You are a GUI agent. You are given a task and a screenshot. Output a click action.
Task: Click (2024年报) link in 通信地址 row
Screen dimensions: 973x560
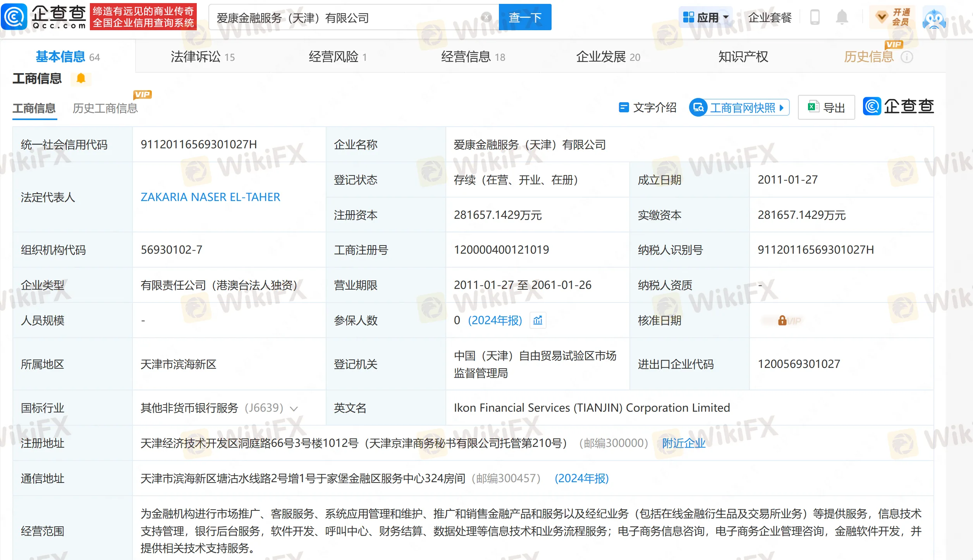click(581, 478)
